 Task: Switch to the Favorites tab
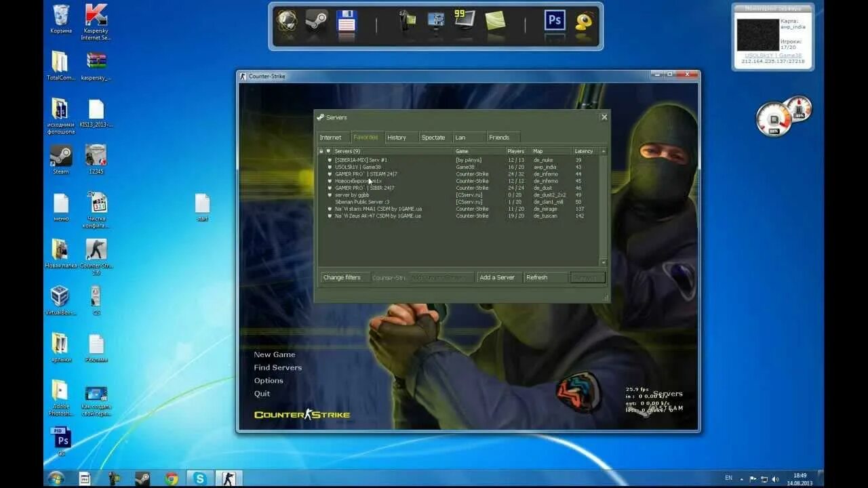(367, 137)
